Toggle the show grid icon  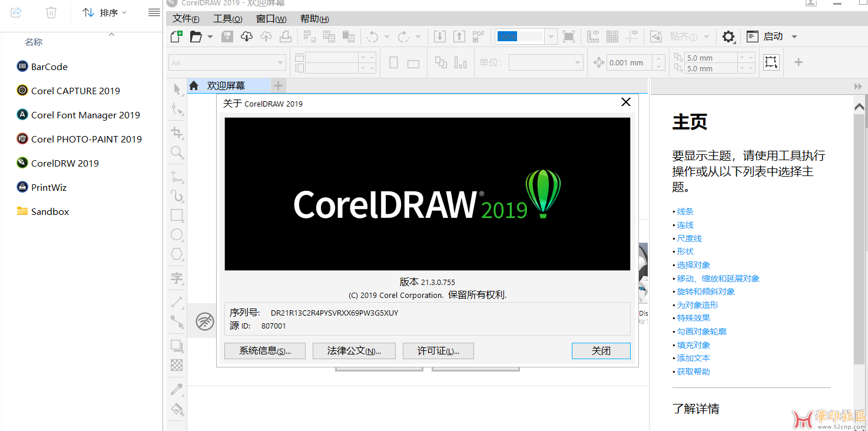click(612, 37)
